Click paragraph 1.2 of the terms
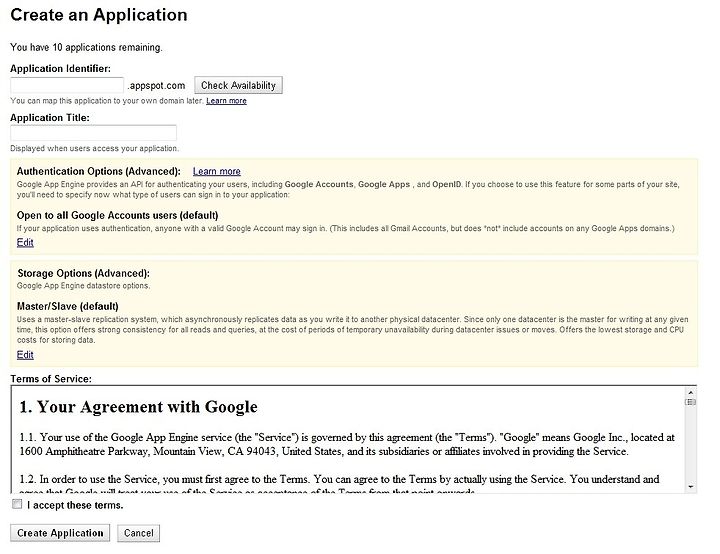The width and height of the screenshot is (720, 554). click(x=339, y=485)
